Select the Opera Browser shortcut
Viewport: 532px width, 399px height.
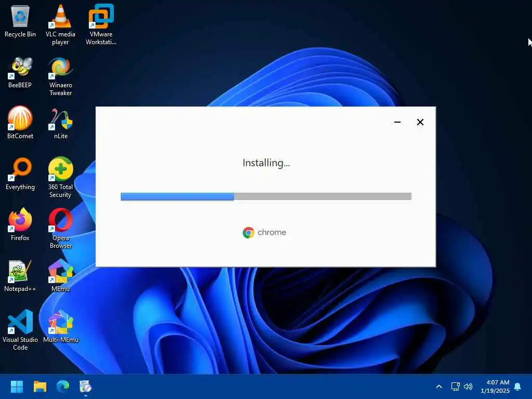60,229
